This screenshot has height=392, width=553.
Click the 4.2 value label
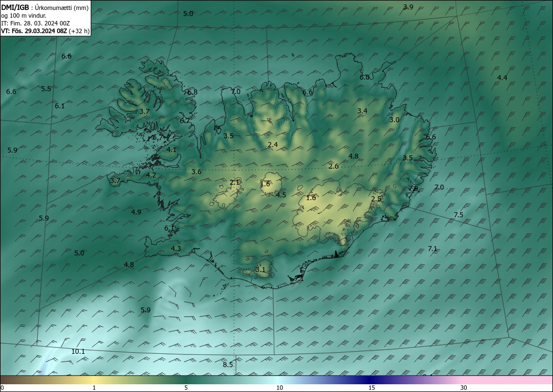(x=151, y=175)
